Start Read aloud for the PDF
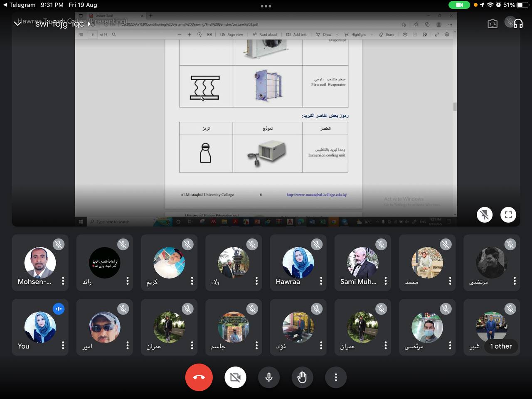Viewport: 532px width, 399px height. coord(265,34)
